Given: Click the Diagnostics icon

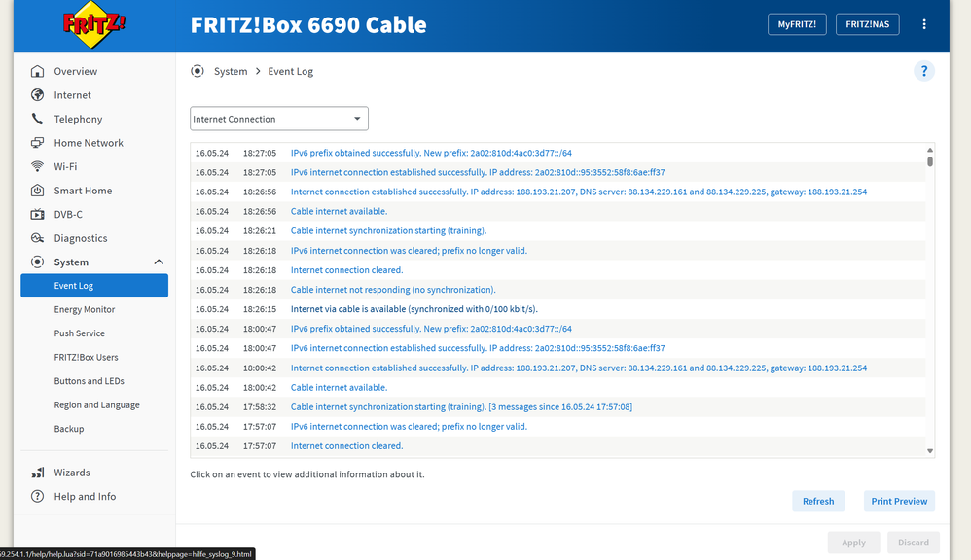Looking at the screenshot, I should point(38,238).
